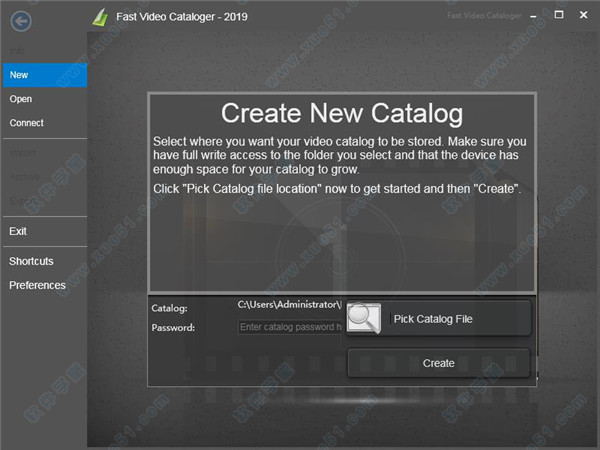Click the title Fast Video Cataloger - 2019
This screenshot has height=450, width=600.
(x=182, y=17)
